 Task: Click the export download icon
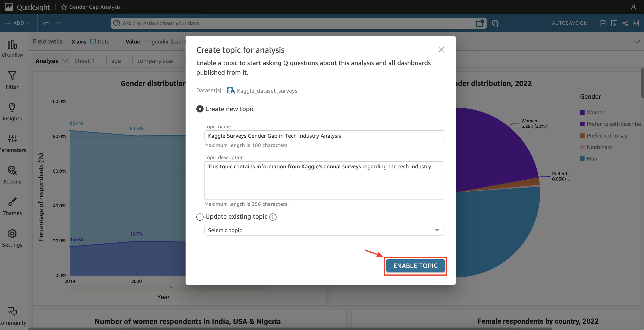point(614,23)
